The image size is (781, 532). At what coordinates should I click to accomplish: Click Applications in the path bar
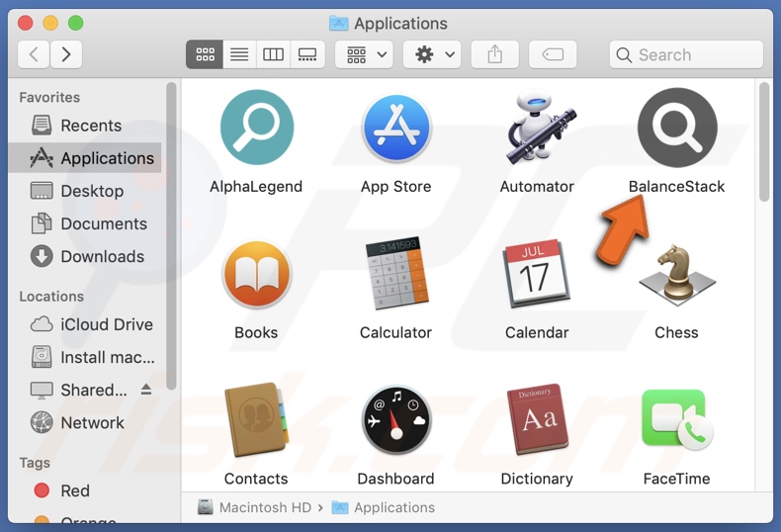[x=383, y=507]
